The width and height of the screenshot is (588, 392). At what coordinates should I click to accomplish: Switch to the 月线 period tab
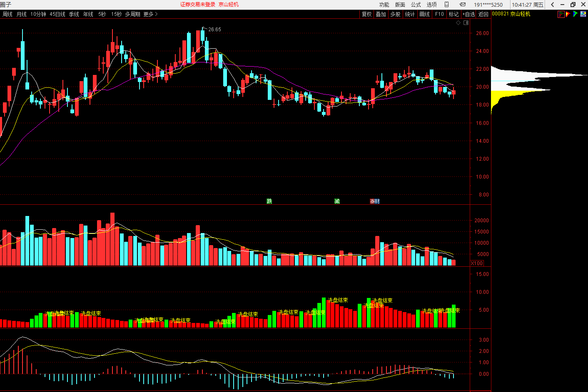22,14
